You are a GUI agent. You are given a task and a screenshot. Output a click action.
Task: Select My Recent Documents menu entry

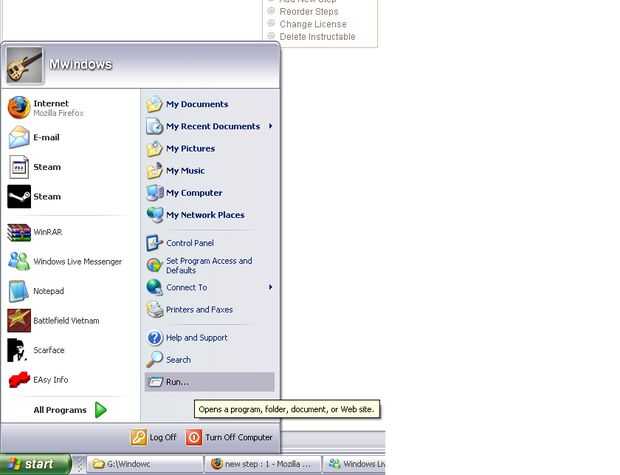209,126
